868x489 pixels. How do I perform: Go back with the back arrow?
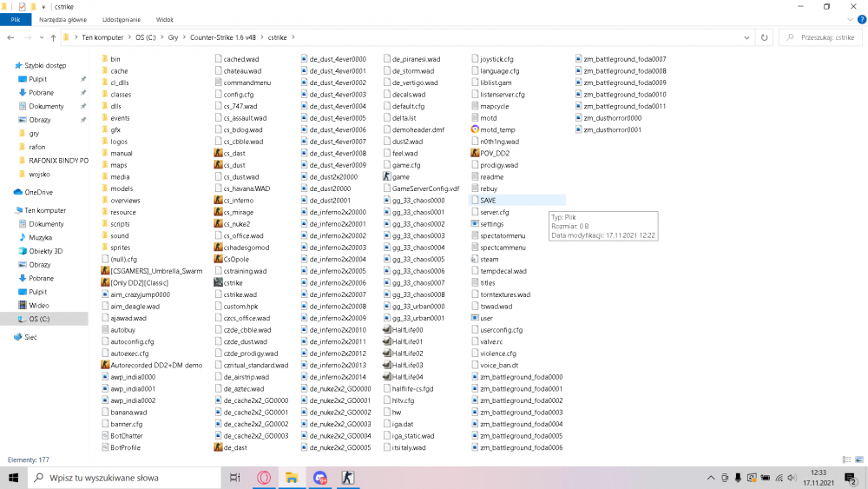click(10, 37)
